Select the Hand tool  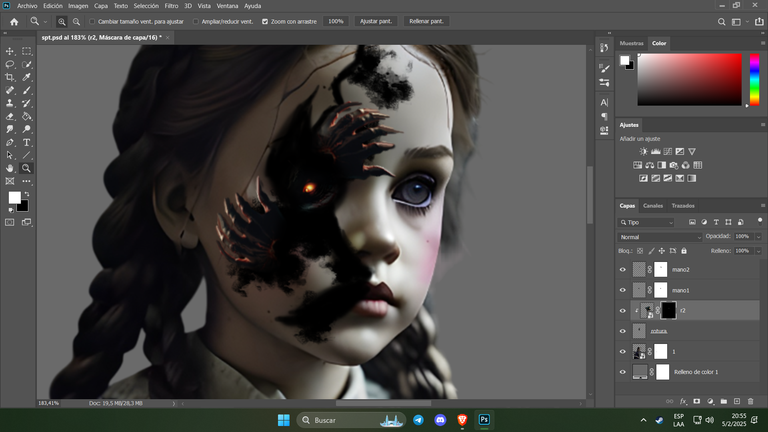[10, 168]
